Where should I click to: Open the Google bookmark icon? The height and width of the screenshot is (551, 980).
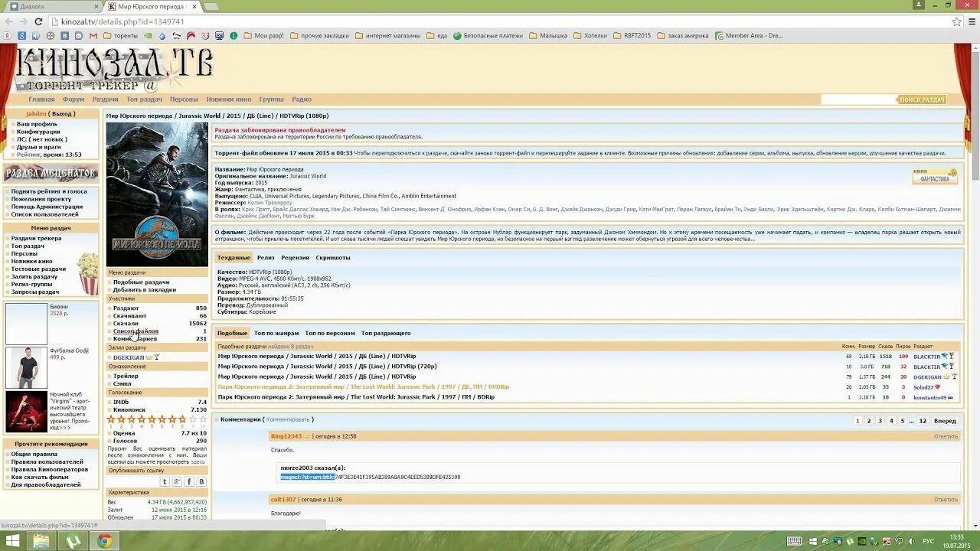(x=22, y=35)
